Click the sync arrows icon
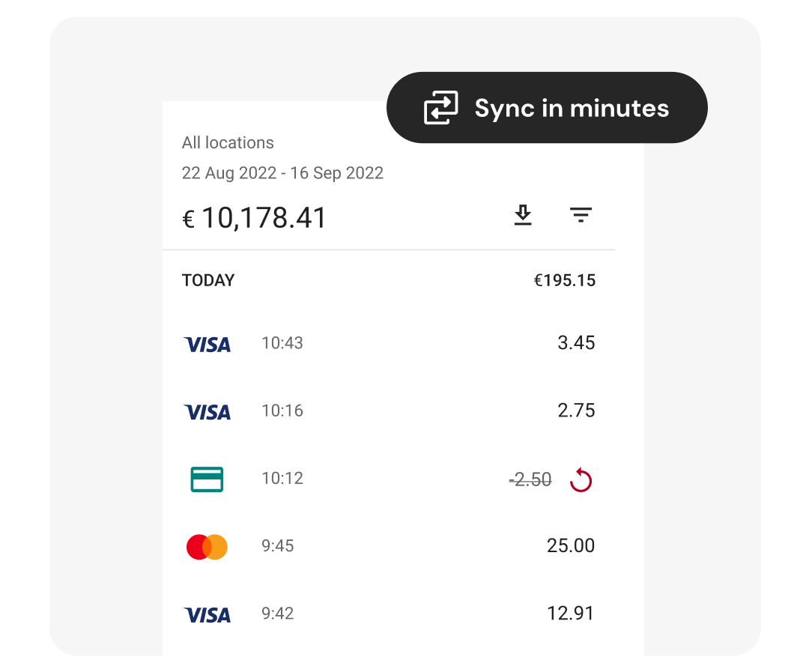Image resolution: width=809 pixels, height=672 pixels. tap(441, 107)
